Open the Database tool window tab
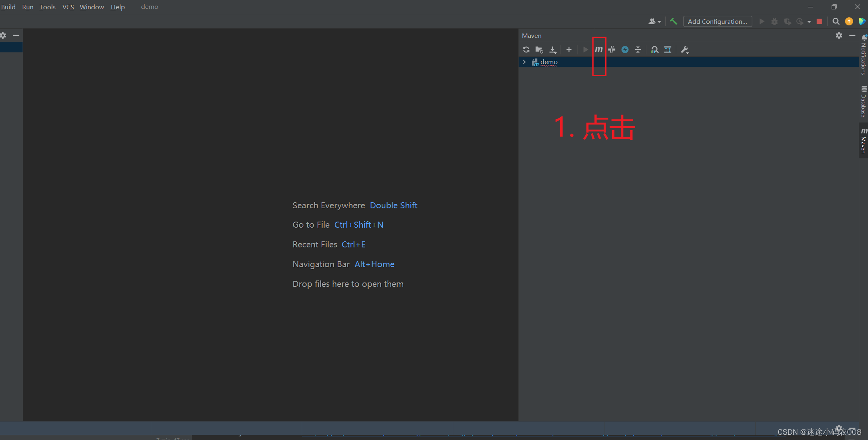This screenshot has height=440, width=868. [x=863, y=102]
